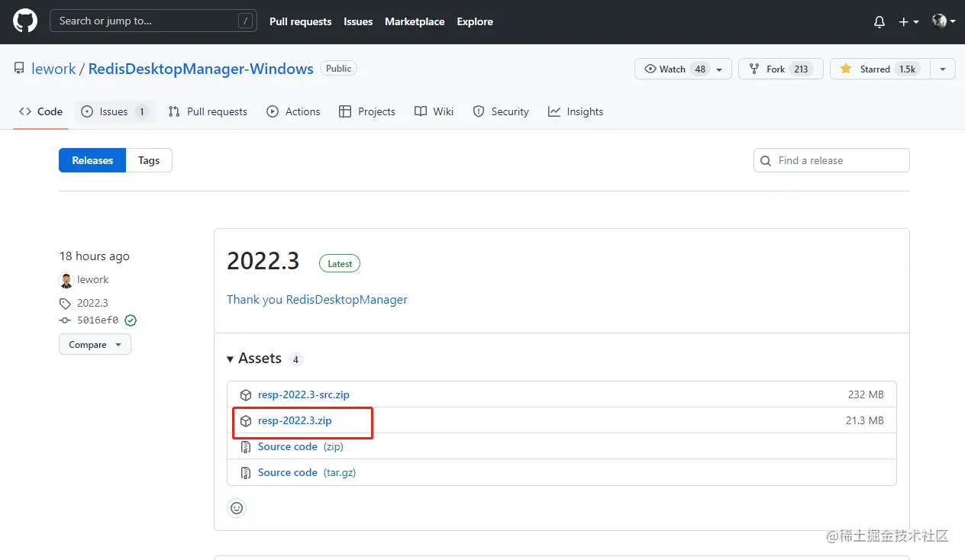The height and width of the screenshot is (560, 965).
Task: Click the lework author avatar
Action: [66, 280]
